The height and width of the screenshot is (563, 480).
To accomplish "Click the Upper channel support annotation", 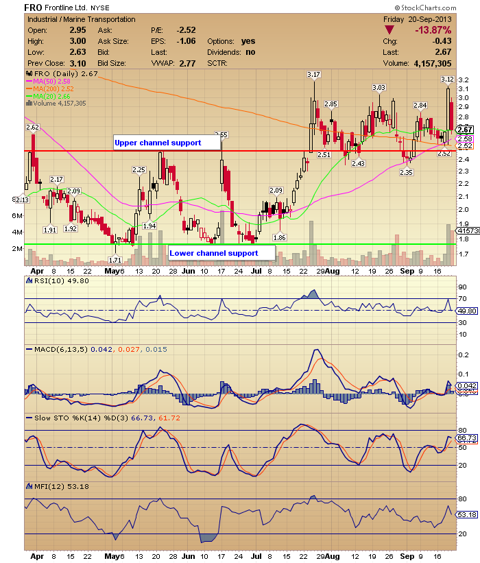I will point(167,143).
